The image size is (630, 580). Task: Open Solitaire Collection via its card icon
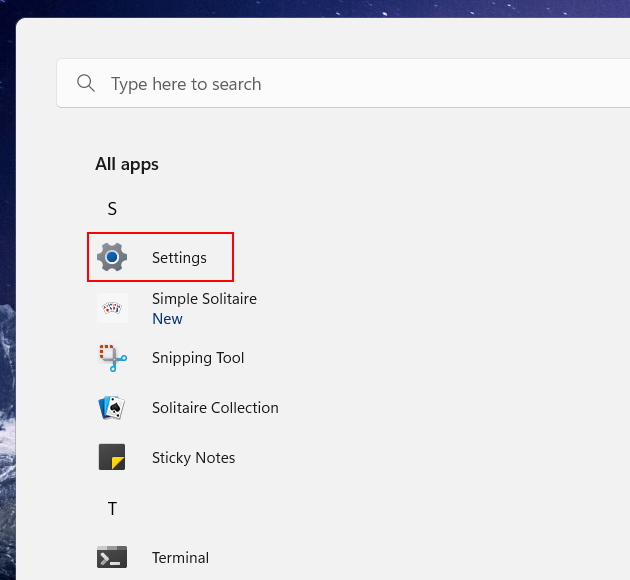[x=112, y=408]
